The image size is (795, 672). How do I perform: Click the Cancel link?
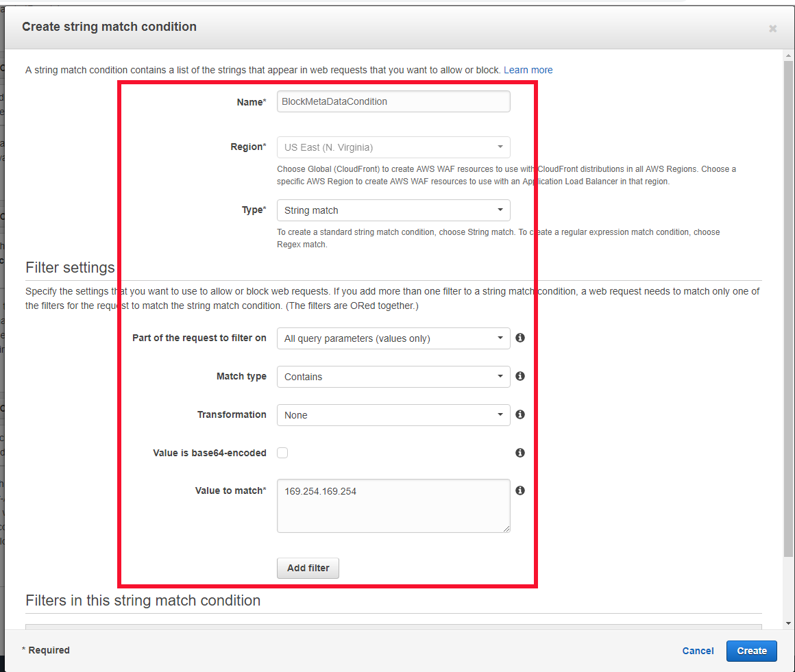(x=698, y=651)
